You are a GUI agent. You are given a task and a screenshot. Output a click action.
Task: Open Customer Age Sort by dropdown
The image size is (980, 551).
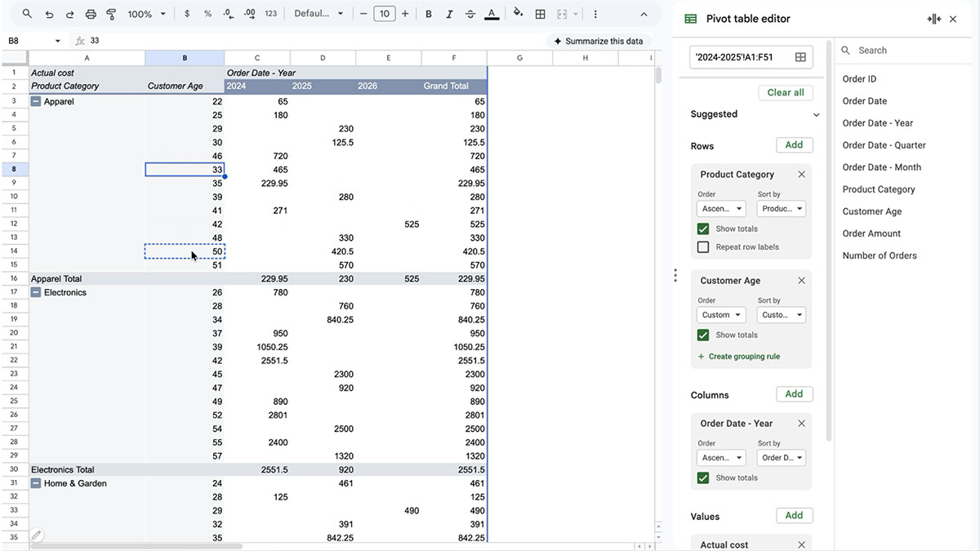coord(782,315)
